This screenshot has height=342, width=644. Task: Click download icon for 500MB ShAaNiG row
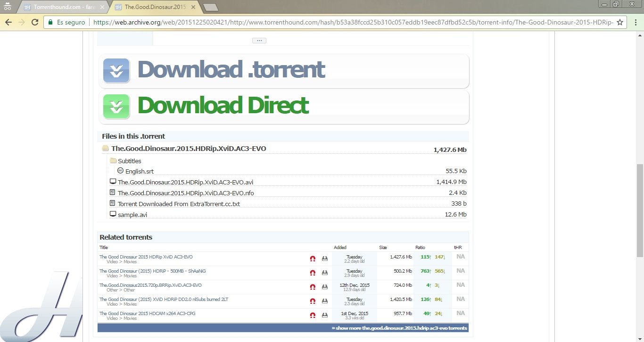coord(325,273)
